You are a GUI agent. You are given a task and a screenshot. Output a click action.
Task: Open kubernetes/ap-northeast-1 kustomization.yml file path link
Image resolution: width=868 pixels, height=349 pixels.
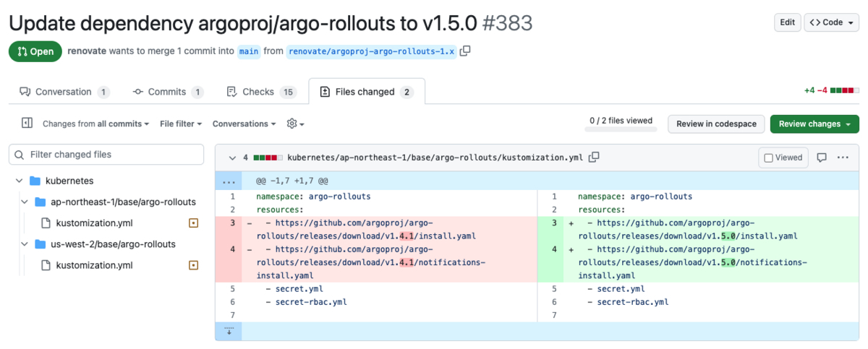435,157
